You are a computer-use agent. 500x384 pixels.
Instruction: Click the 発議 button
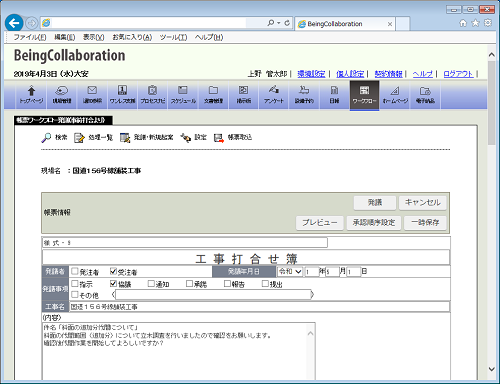pyautogui.click(x=375, y=203)
